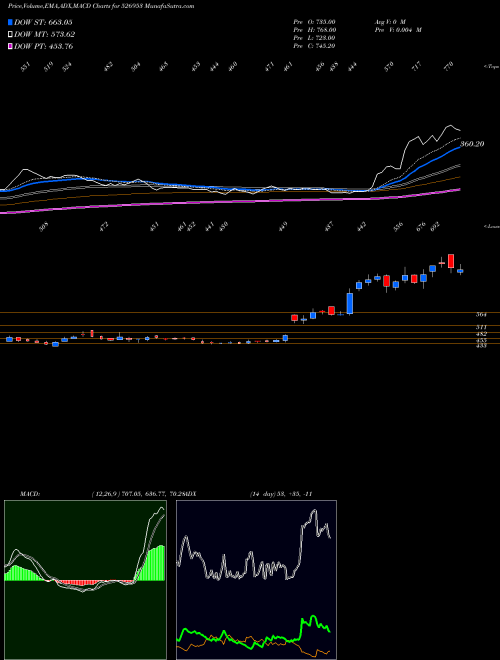The image size is (500, 660).
Task: Click the 770 top label above chart
Action: click(449, 66)
